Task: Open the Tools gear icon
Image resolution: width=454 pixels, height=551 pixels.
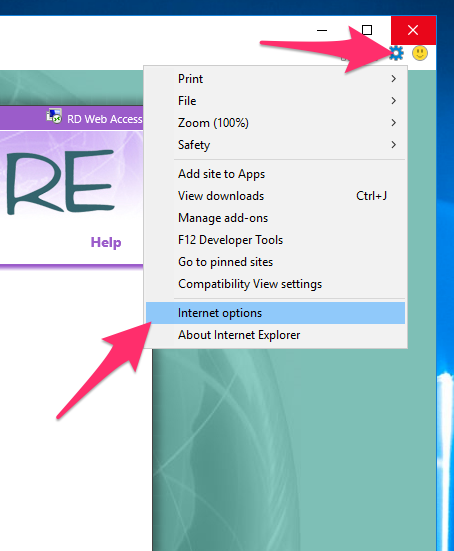Action: pyautogui.click(x=396, y=53)
